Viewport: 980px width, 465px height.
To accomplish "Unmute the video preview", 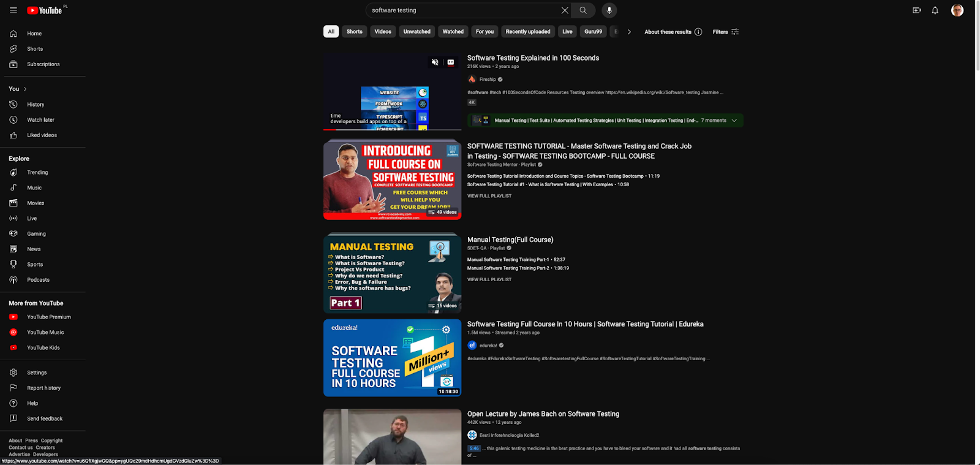I will pos(435,62).
